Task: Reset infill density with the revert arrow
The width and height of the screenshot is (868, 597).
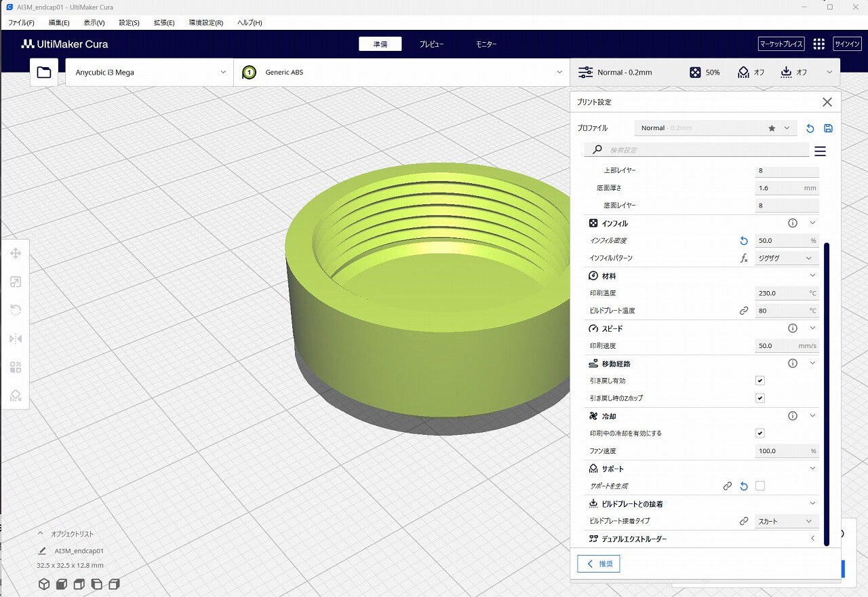Action: coord(743,241)
